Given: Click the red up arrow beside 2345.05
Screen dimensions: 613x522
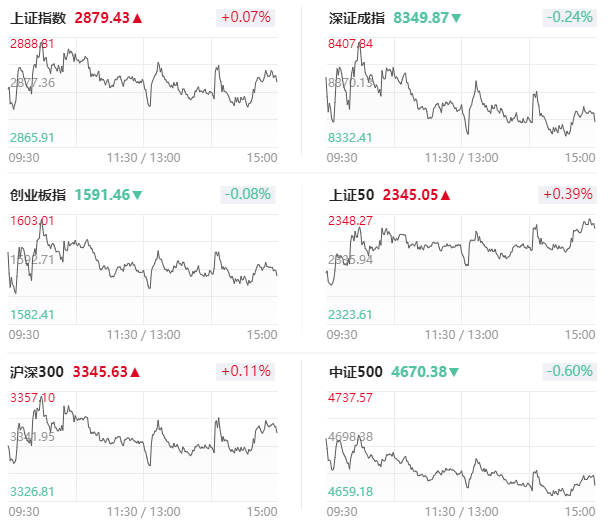Looking at the screenshot, I should [x=445, y=195].
